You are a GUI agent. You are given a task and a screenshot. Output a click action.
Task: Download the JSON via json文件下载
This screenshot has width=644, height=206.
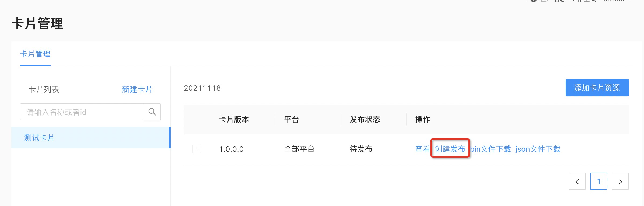(x=538, y=149)
